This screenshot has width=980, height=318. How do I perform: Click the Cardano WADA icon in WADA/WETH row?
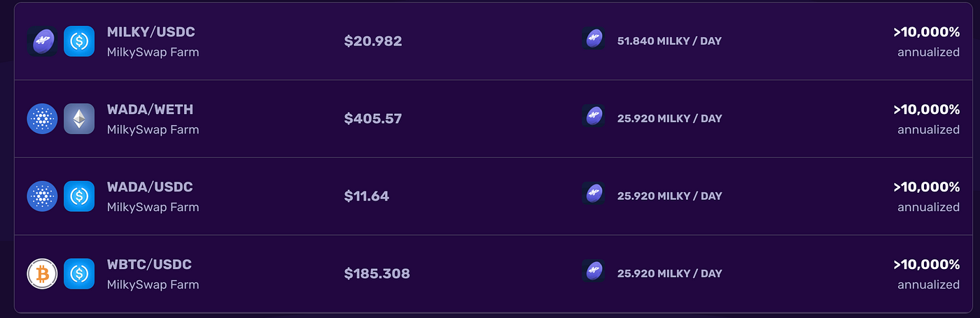pos(41,119)
